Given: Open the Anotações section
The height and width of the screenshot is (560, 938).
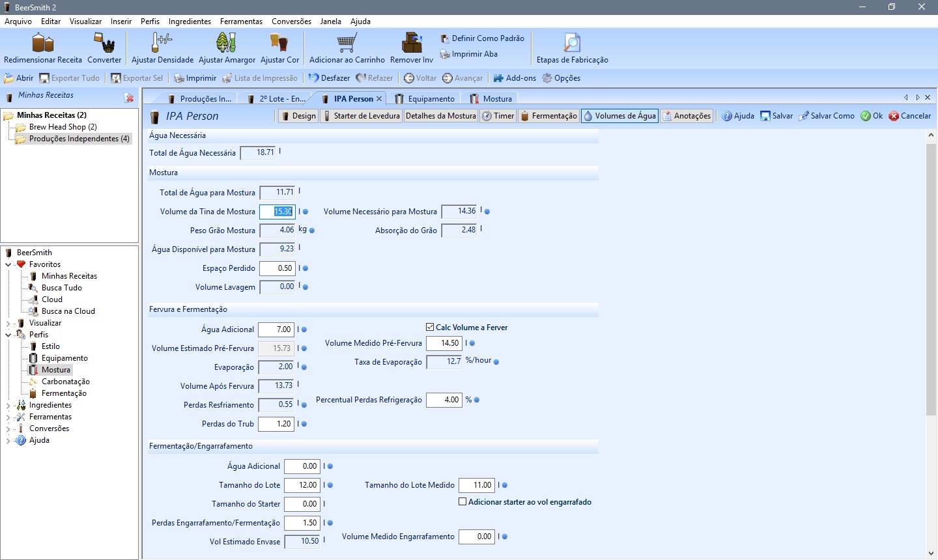Looking at the screenshot, I should pos(687,116).
